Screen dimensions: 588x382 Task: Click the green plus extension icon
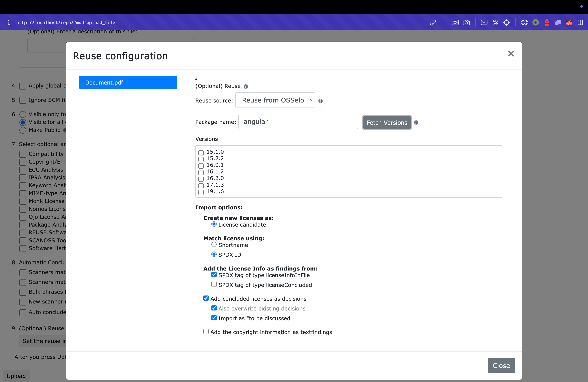535,22
